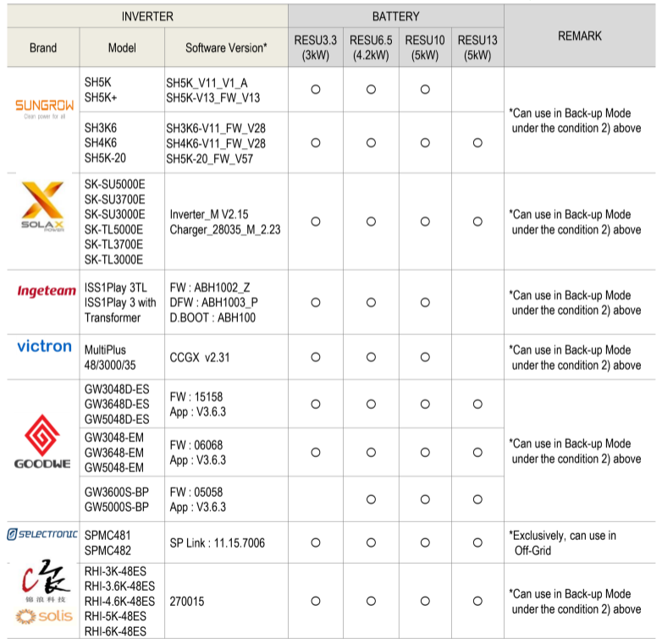Click FW : 05058 version text
The width and height of the screenshot is (662, 644).
(x=196, y=492)
